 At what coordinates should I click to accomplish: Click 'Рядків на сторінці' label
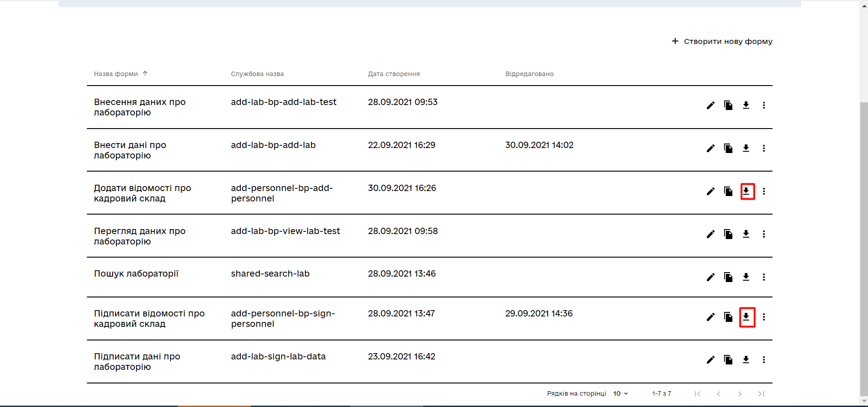577,393
